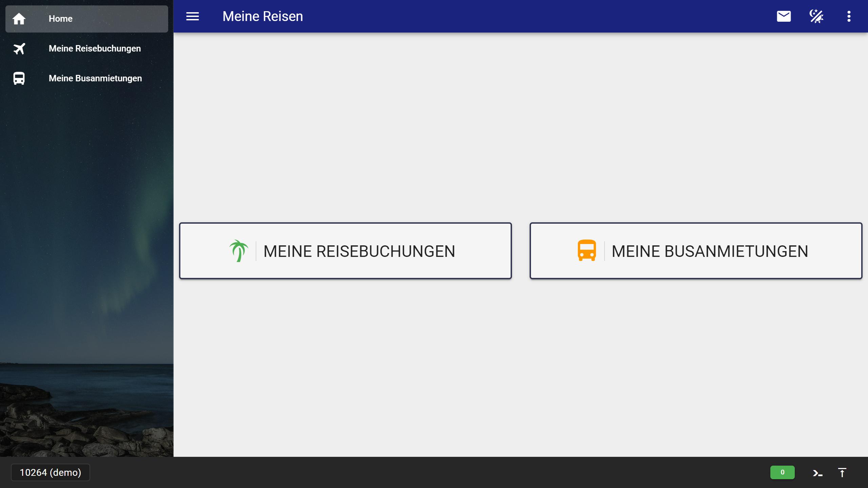
Task: Click the orange bus icon
Action: (587, 250)
